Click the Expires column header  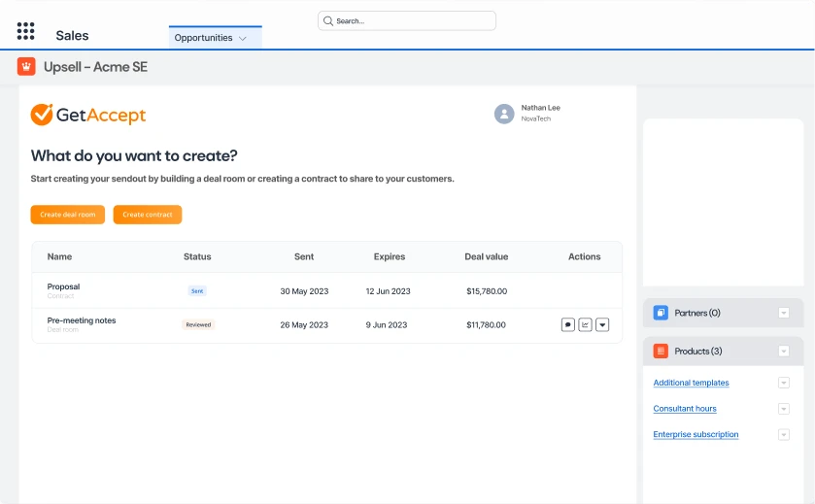390,256
